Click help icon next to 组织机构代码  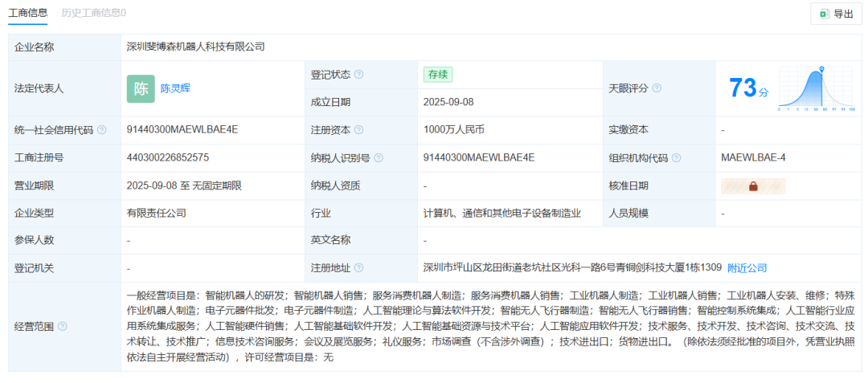(x=676, y=158)
